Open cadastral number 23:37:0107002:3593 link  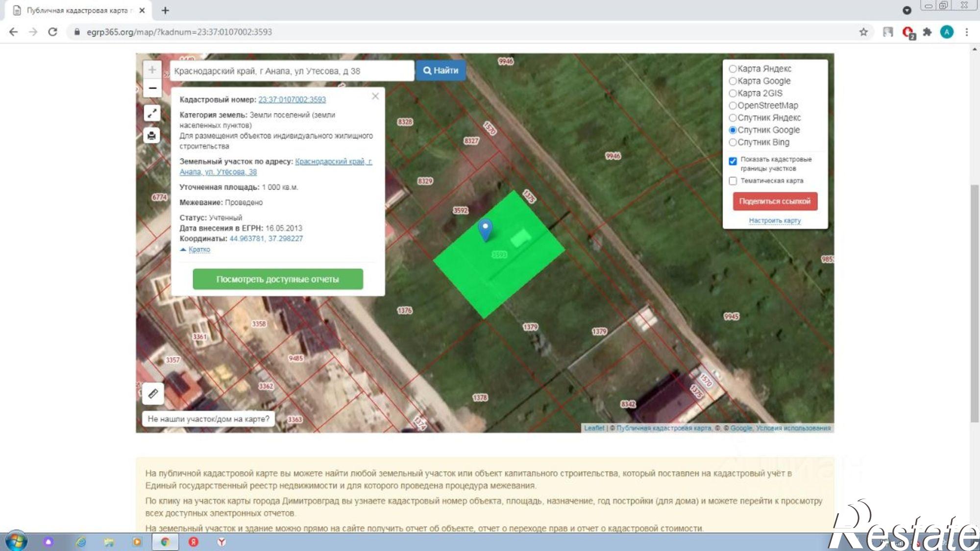coord(292,99)
